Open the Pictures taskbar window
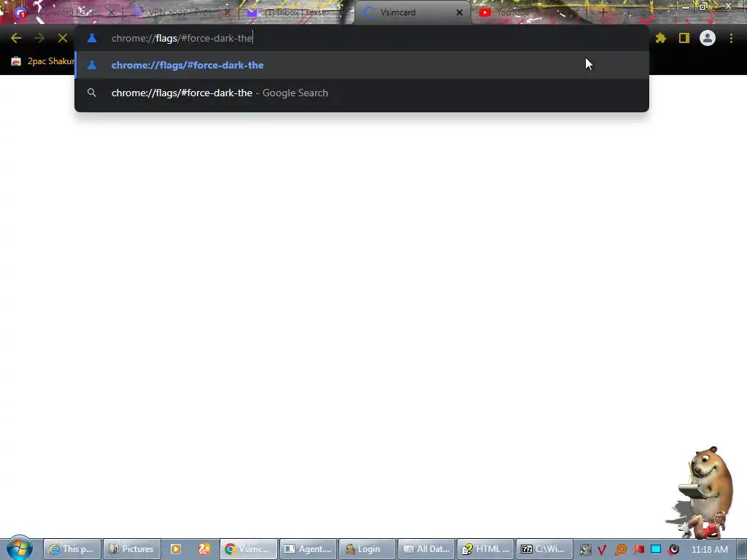Screen dimensions: 747x560 coord(131,549)
